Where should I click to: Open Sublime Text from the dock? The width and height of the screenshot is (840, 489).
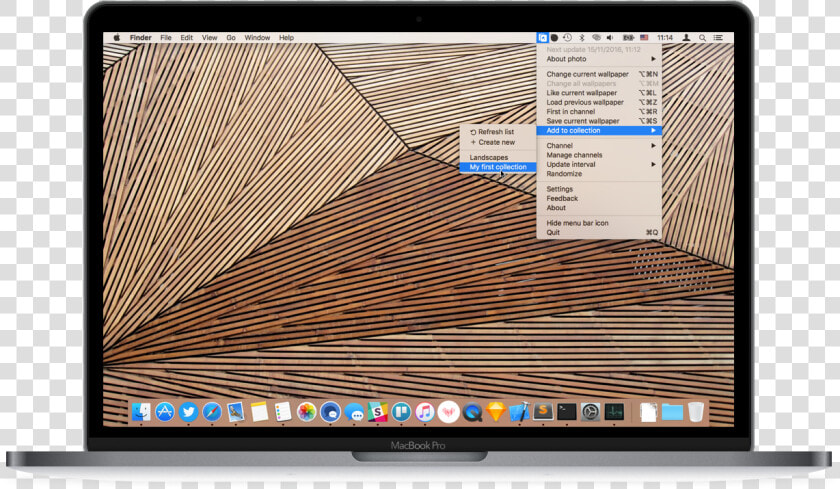tap(543, 412)
